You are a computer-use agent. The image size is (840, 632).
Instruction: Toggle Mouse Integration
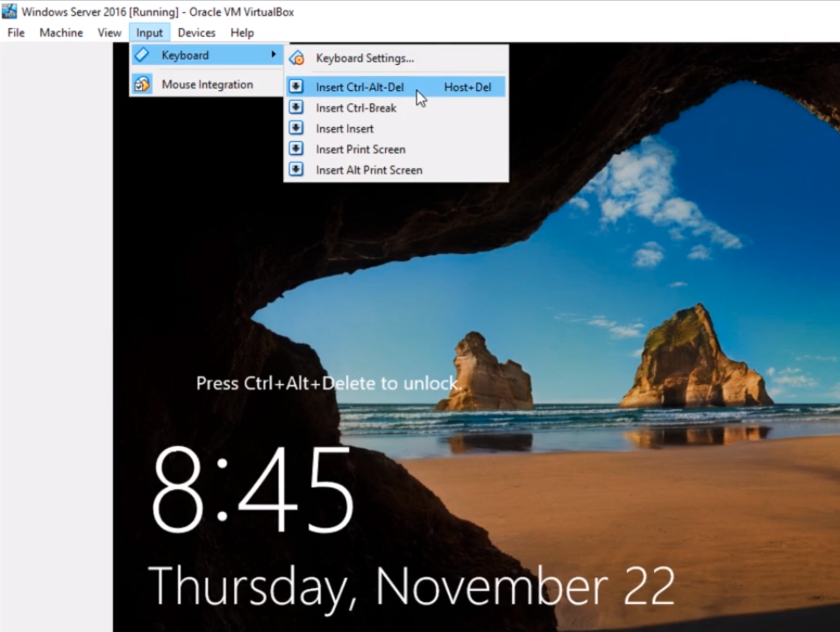206,85
